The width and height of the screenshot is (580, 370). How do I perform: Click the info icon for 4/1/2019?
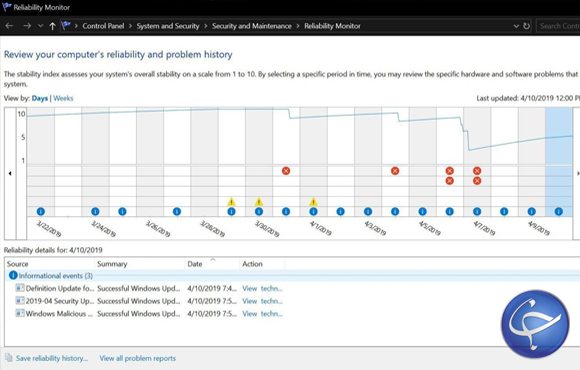click(313, 212)
